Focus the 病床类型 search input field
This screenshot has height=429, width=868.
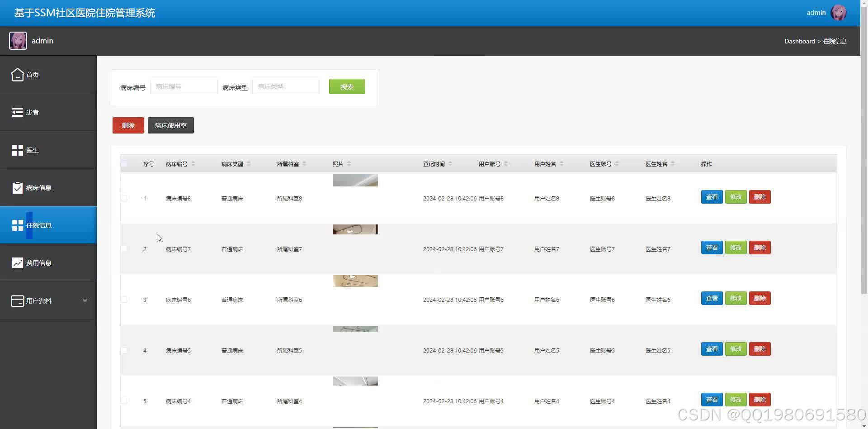tap(286, 86)
